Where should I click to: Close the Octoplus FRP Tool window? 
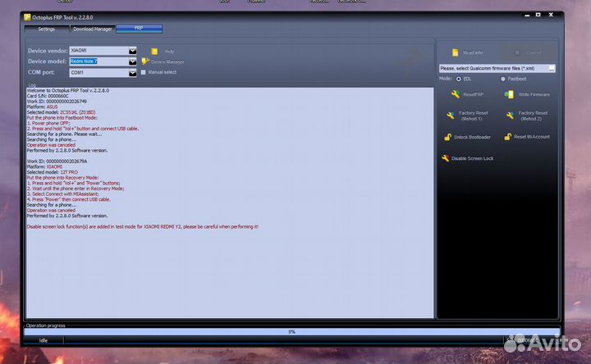coord(551,15)
